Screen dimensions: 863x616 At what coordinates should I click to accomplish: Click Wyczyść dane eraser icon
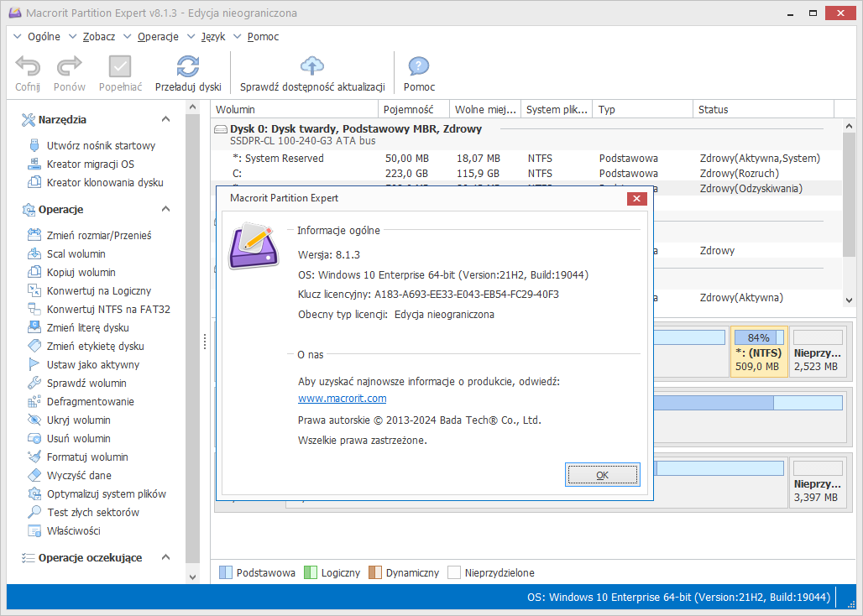tap(34, 475)
